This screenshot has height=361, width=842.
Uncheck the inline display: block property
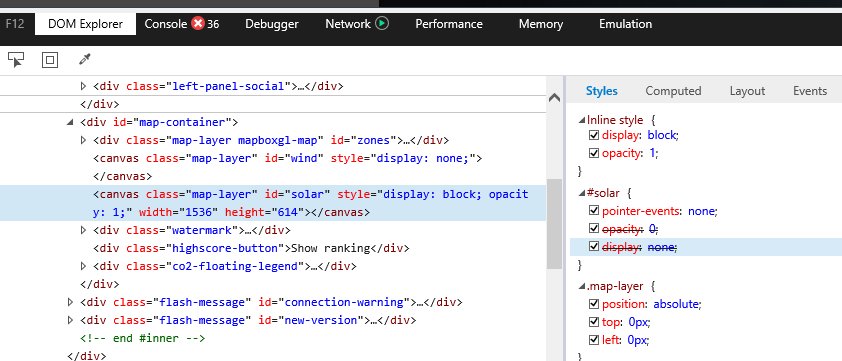[593, 135]
